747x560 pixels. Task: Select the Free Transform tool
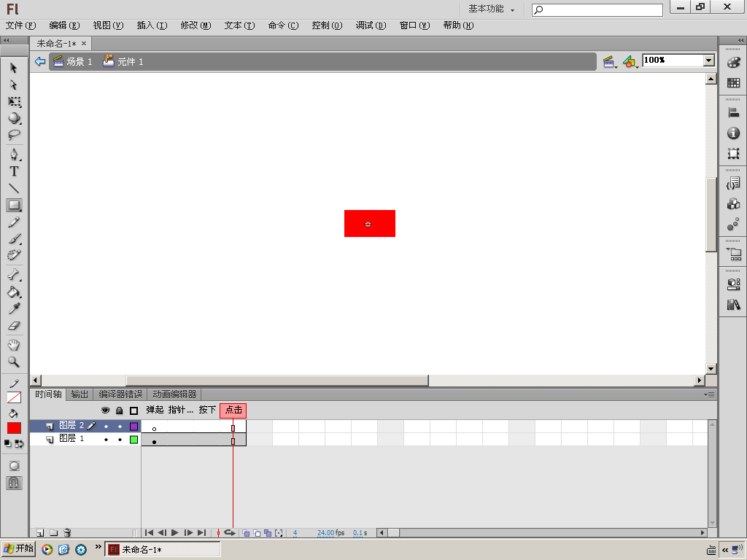coord(15,102)
